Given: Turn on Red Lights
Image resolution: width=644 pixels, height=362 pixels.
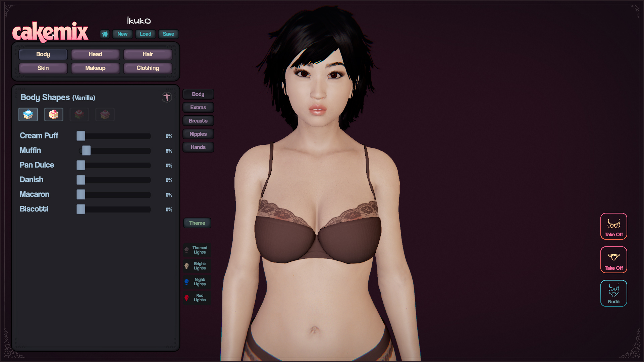Looking at the screenshot, I should point(197,298).
